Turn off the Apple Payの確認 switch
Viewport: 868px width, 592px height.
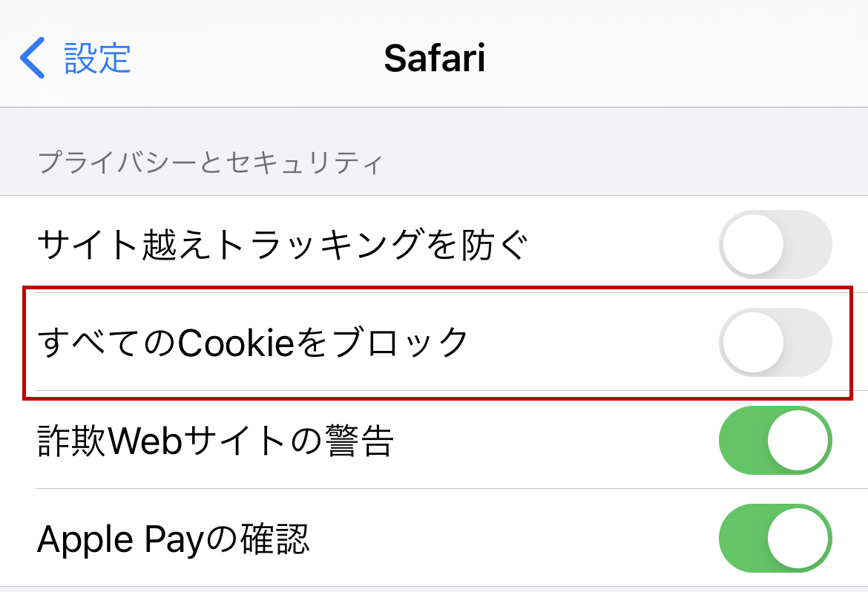pyautogui.click(x=775, y=538)
